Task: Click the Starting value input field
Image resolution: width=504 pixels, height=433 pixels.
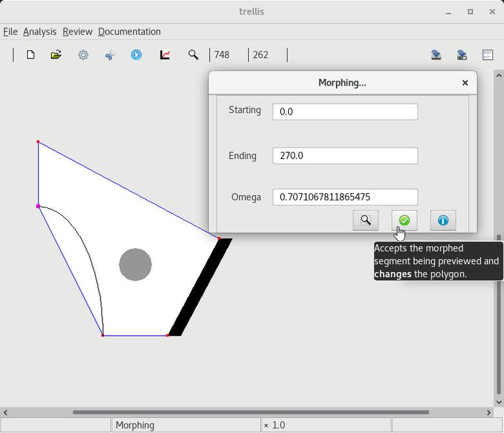Action: [x=345, y=111]
